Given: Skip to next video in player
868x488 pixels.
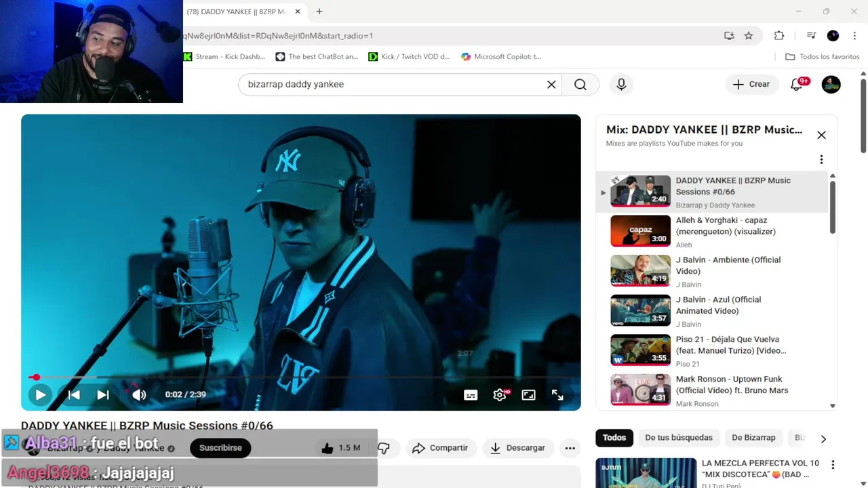Looking at the screenshot, I should [x=103, y=394].
